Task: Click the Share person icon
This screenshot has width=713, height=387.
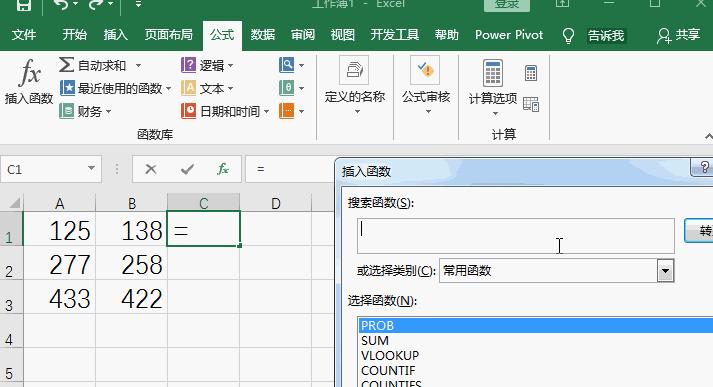Action: click(663, 35)
